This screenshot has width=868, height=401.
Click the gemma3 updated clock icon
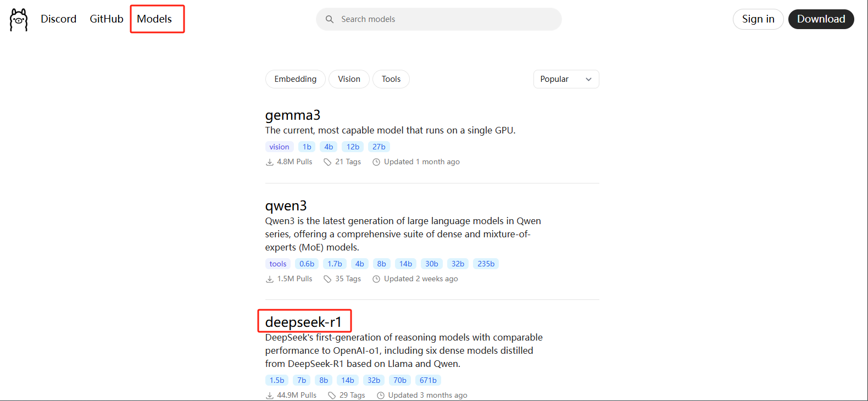click(376, 162)
